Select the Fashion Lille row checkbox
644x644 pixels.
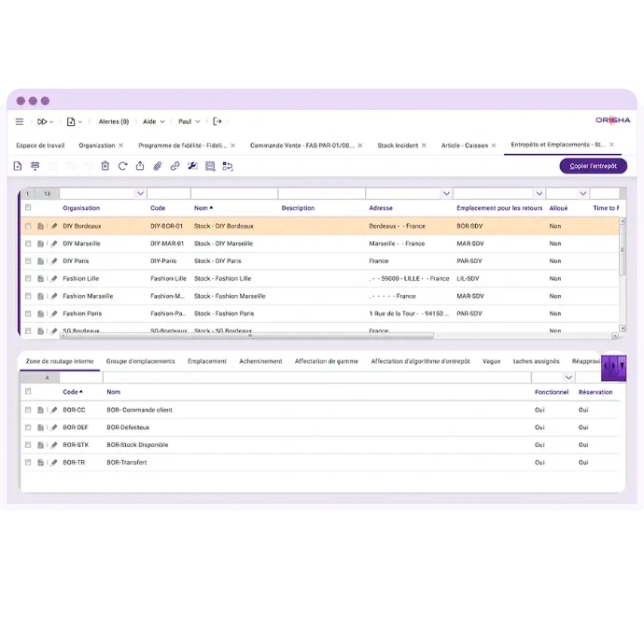click(28, 278)
